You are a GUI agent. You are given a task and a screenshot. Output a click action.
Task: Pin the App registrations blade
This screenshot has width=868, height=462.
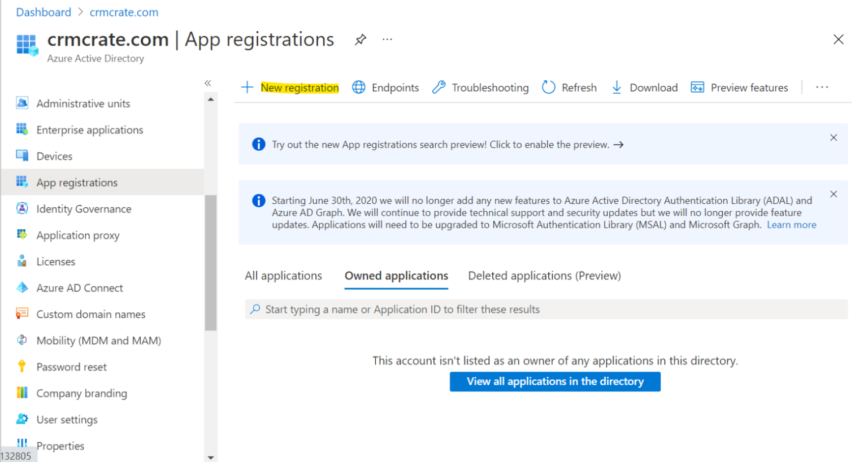click(361, 40)
